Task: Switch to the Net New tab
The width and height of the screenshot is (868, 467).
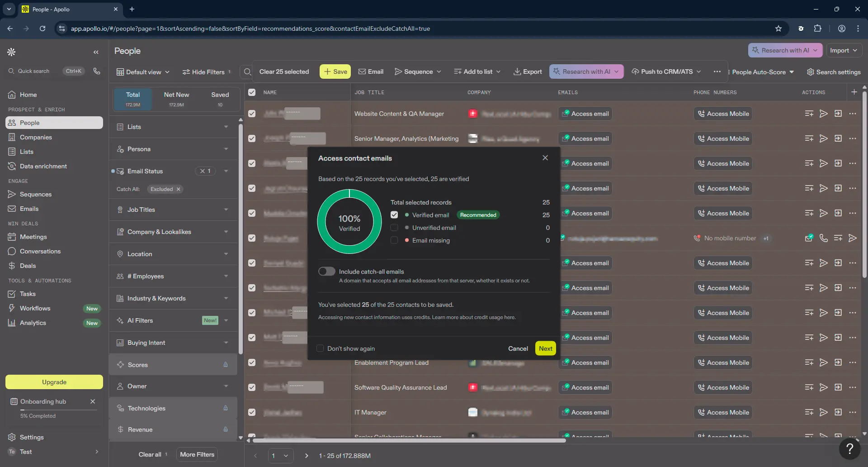Action: coord(176,99)
